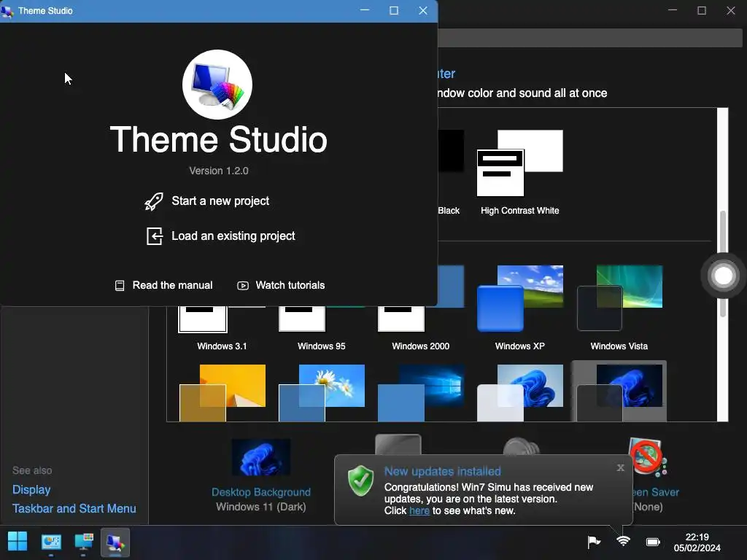Click the 'New updates installed' heading
The width and height of the screenshot is (747, 560).
[x=443, y=472]
